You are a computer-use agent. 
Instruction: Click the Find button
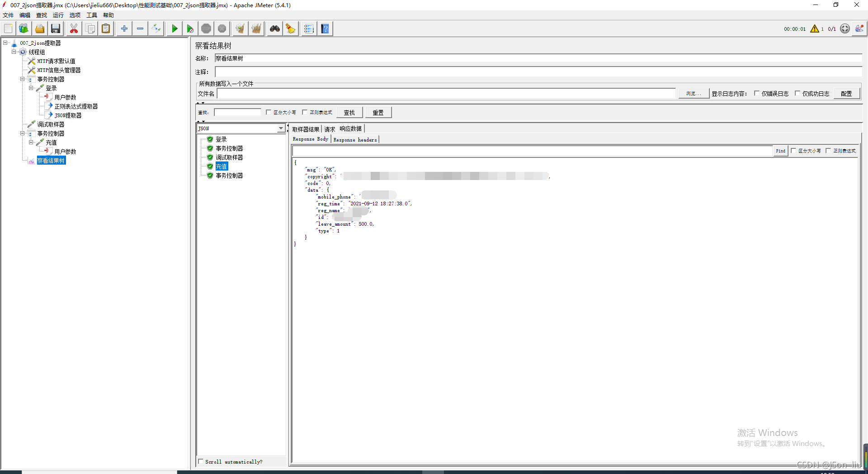(781, 151)
